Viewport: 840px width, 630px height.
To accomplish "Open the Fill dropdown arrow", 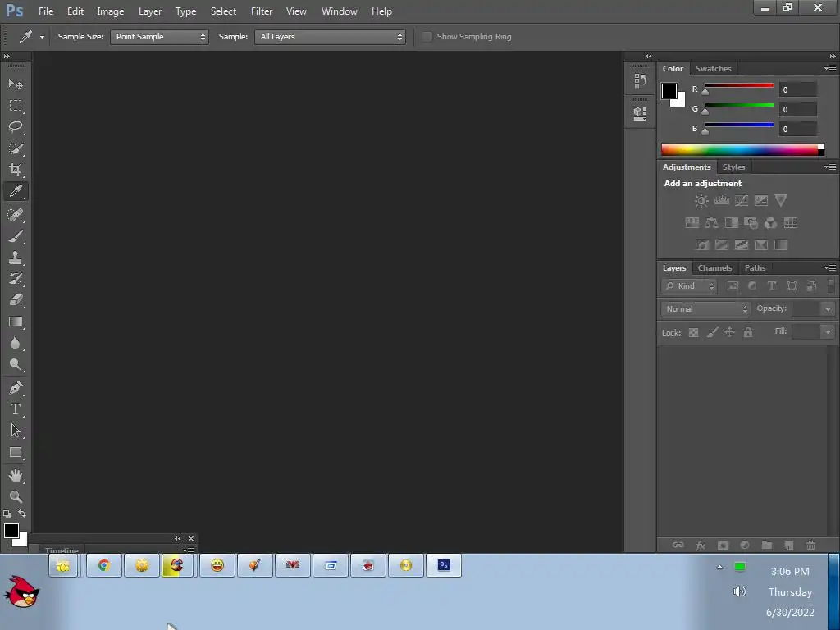I will (x=828, y=332).
